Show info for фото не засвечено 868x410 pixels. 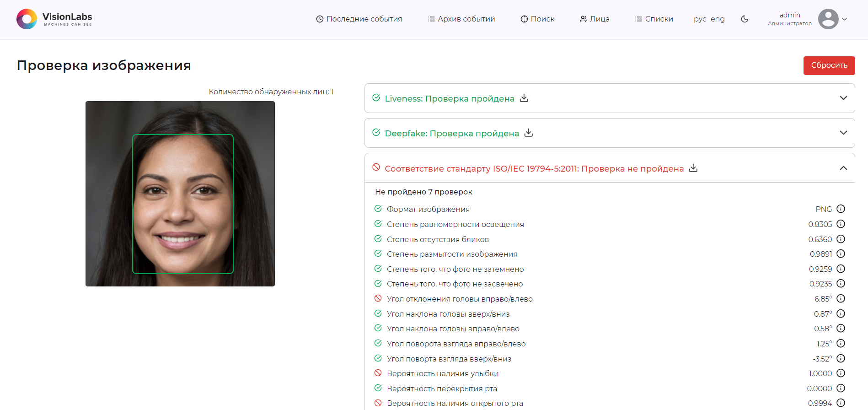[841, 284]
